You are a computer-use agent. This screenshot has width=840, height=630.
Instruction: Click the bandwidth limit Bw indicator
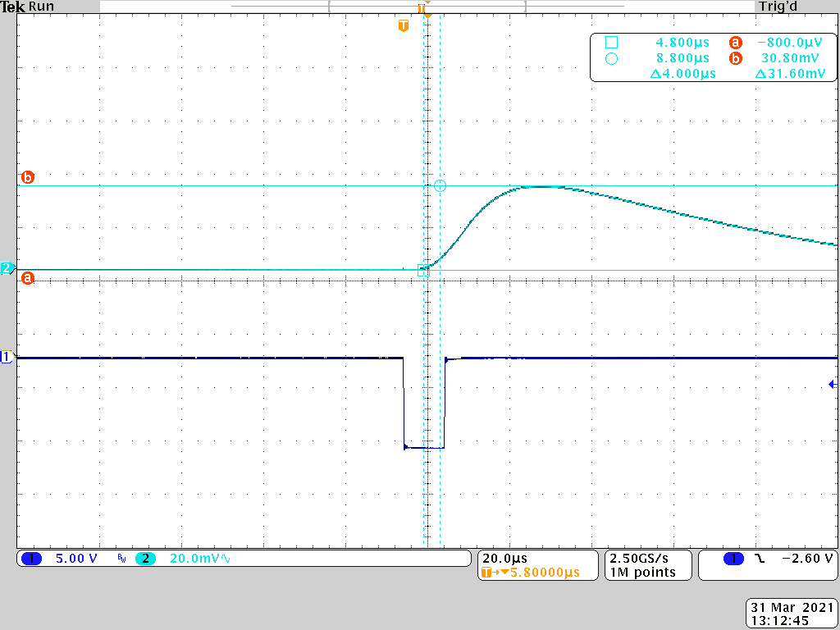click(x=121, y=559)
